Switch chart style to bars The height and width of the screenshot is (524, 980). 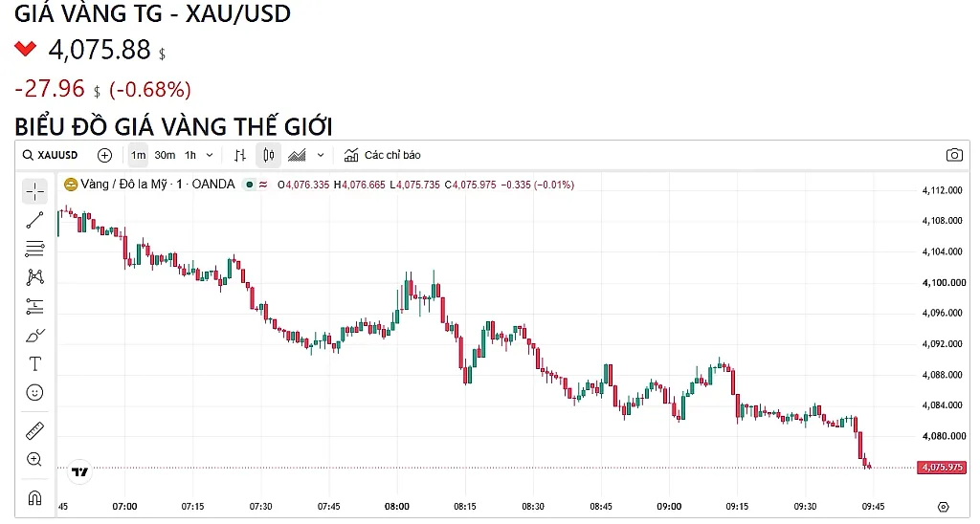(240, 155)
